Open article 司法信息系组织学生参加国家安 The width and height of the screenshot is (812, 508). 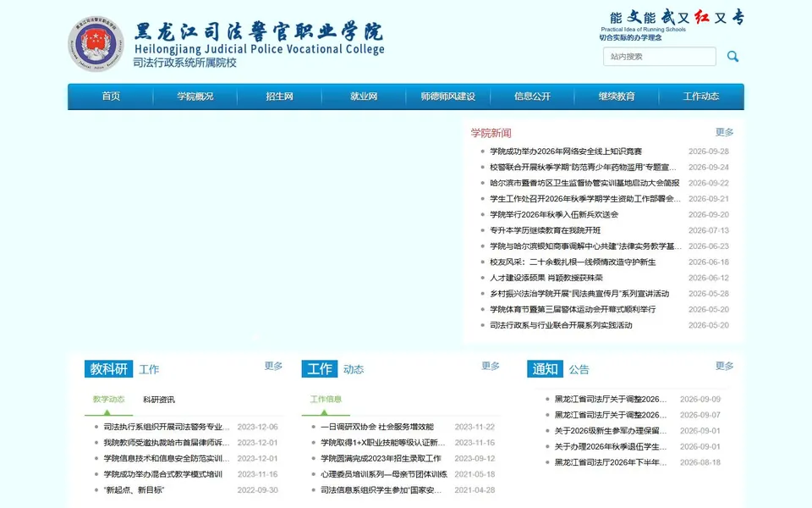[x=381, y=490]
